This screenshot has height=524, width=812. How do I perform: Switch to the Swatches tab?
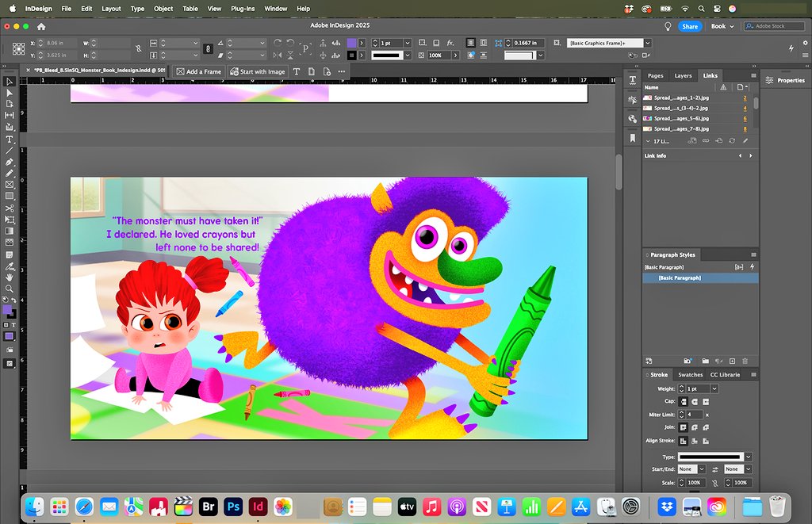pyautogui.click(x=691, y=374)
